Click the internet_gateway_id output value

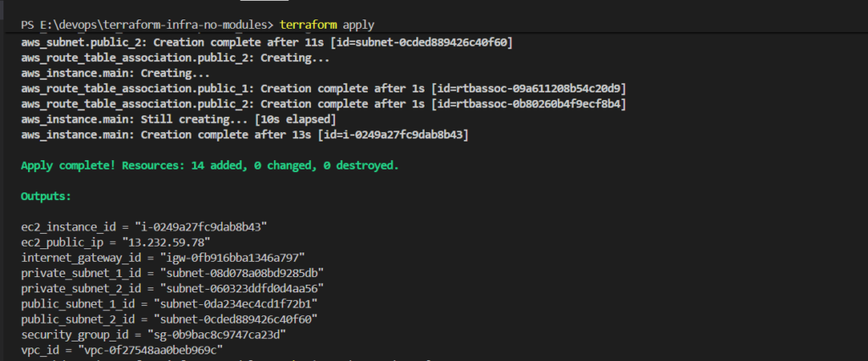tap(233, 257)
